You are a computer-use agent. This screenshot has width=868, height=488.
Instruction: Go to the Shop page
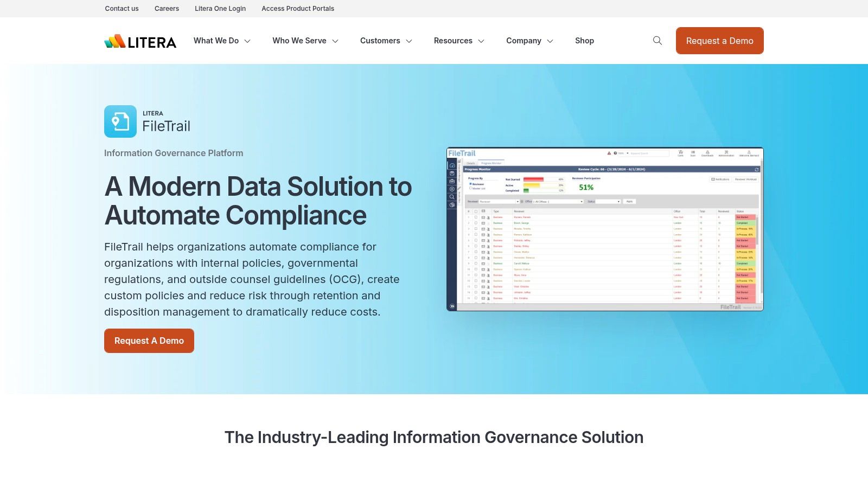(584, 41)
